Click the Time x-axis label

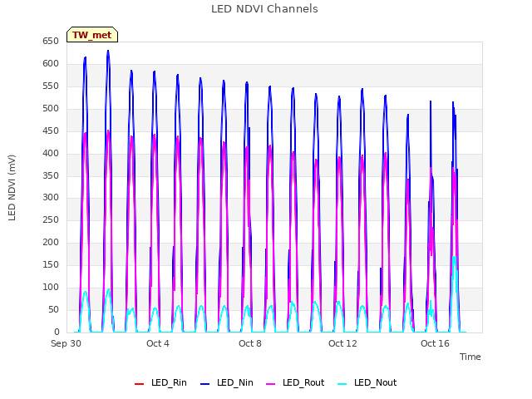pos(470,357)
